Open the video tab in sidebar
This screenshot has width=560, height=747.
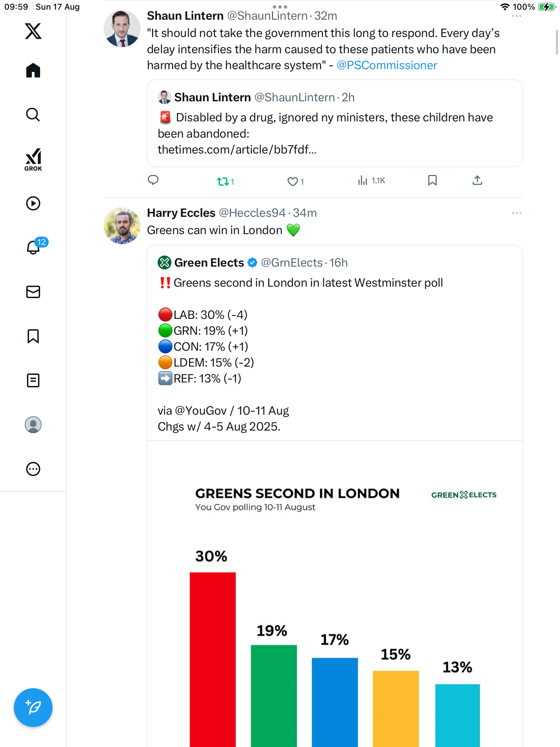[x=33, y=203]
